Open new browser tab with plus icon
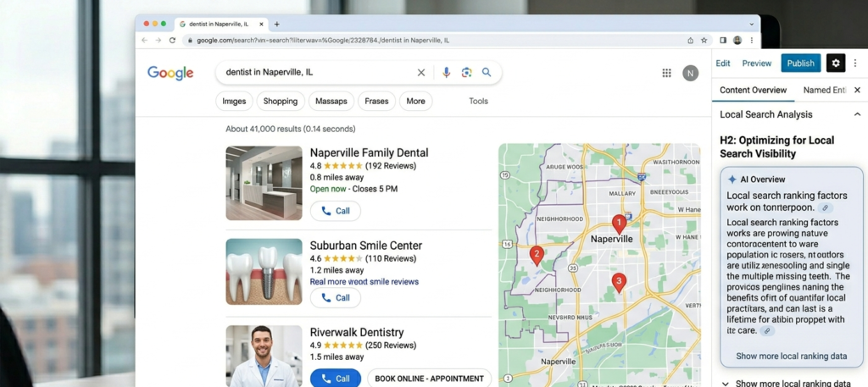This screenshot has height=387, width=868. pos(277,25)
